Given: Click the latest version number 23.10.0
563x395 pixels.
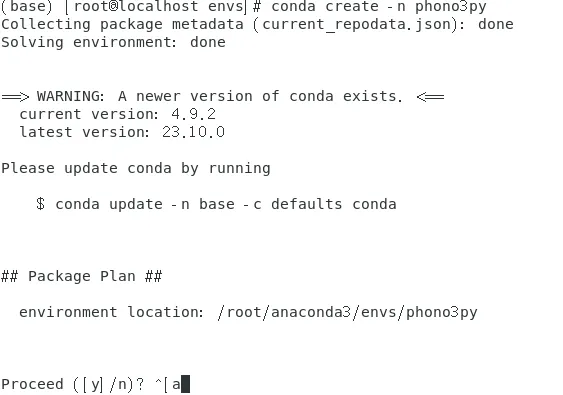Looking at the screenshot, I should click(x=194, y=132).
